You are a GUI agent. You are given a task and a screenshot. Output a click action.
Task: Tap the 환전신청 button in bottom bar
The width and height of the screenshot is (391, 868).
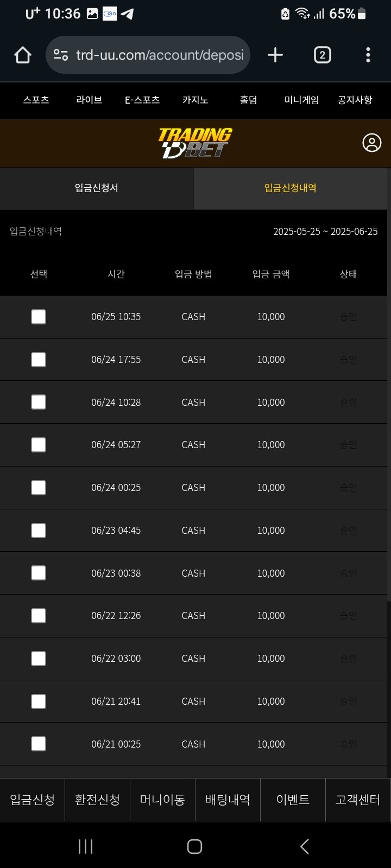tap(97, 800)
